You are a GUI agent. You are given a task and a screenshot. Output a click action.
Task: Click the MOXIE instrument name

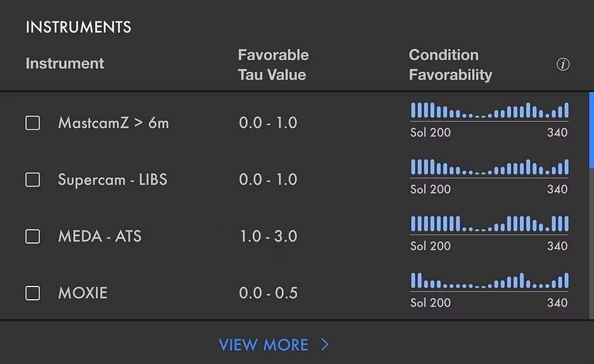[83, 293]
